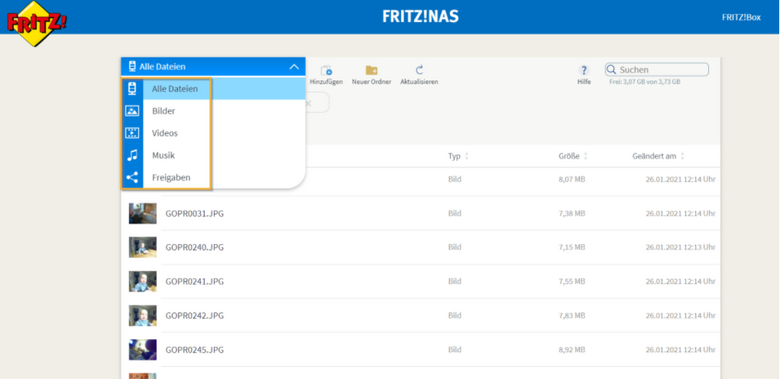This screenshot has width=780, height=379.
Task: Click the Bilder picture icon in dropdown
Action: [x=132, y=111]
